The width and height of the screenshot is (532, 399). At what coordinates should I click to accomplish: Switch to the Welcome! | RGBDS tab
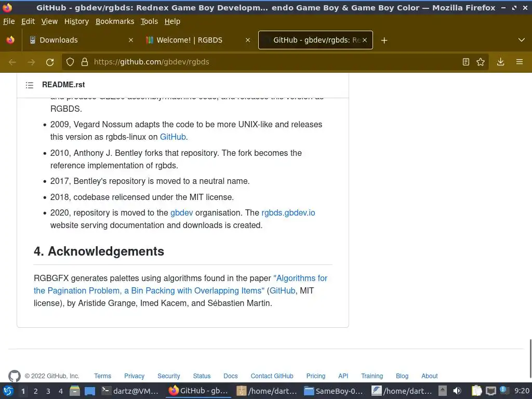pos(198,40)
